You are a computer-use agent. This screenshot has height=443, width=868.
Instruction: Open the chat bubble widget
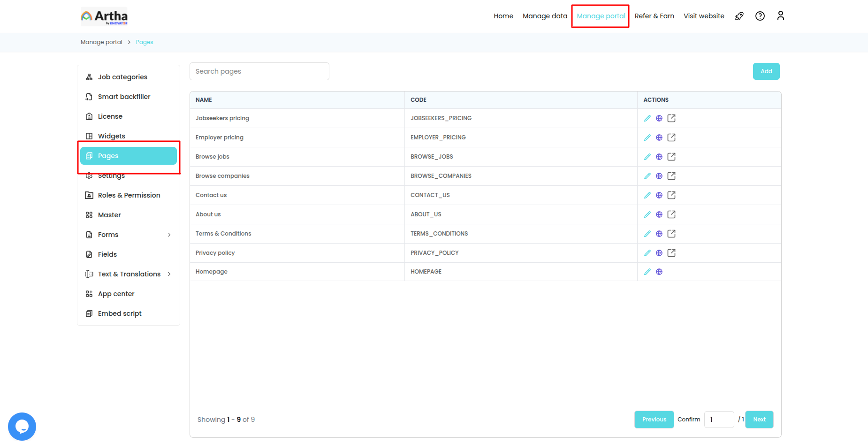[x=22, y=427]
